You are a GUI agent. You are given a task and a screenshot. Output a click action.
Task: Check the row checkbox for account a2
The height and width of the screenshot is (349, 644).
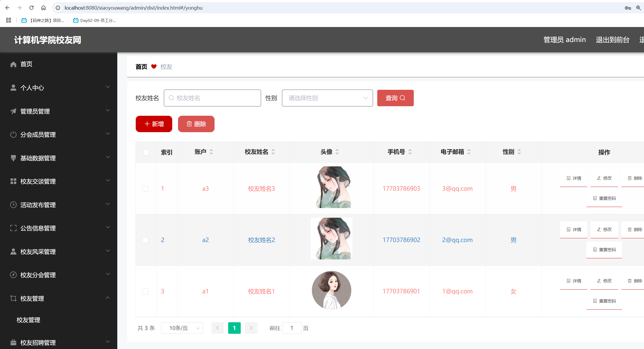coord(145,240)
